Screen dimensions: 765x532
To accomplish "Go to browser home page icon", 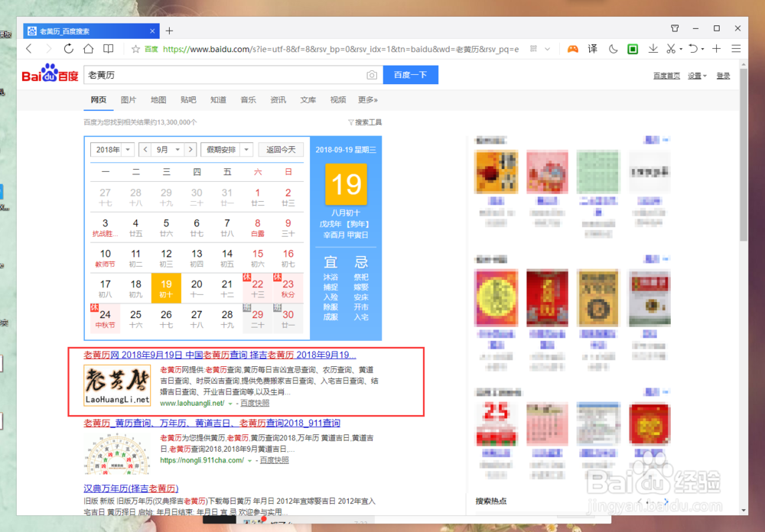I will pyautogui.click(x=88, y=49).
